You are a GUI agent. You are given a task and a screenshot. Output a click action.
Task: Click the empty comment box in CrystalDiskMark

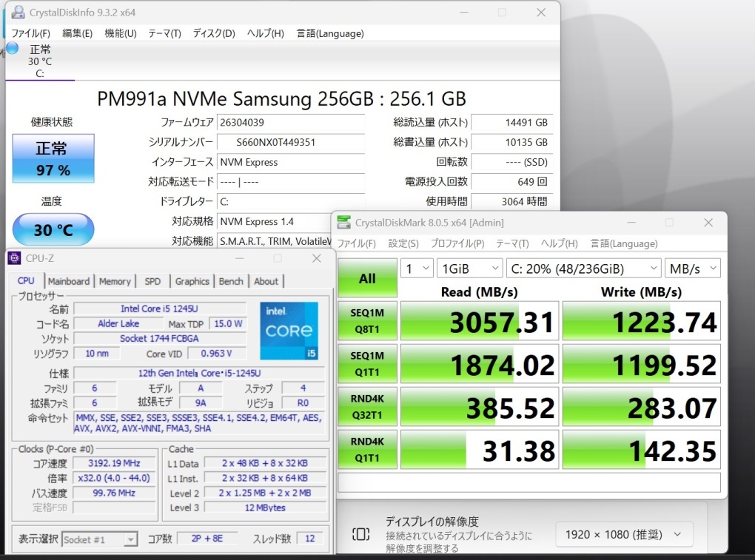pos(529,482)
